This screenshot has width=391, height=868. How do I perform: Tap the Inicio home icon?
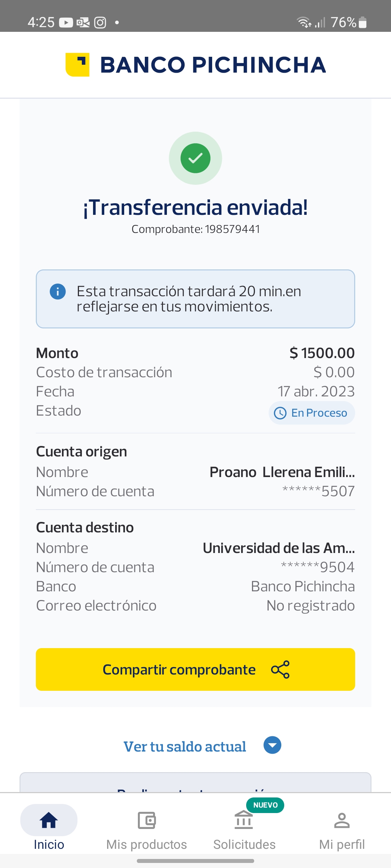point(49,820)
